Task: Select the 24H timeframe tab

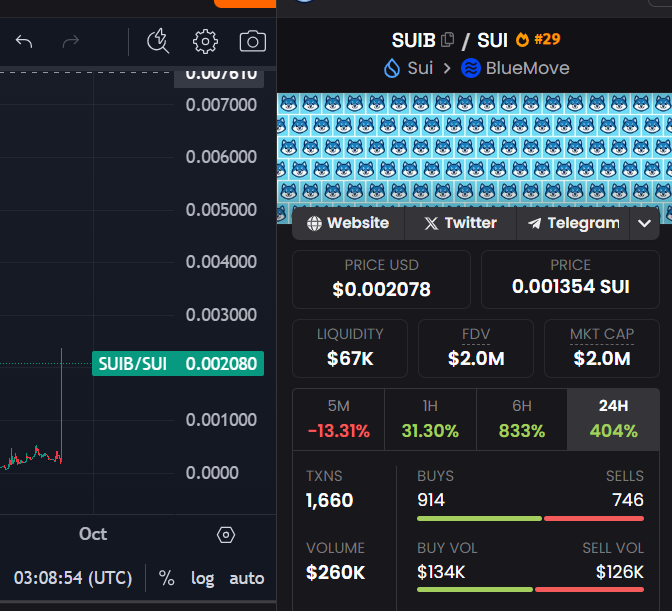Action: (613, 419)
